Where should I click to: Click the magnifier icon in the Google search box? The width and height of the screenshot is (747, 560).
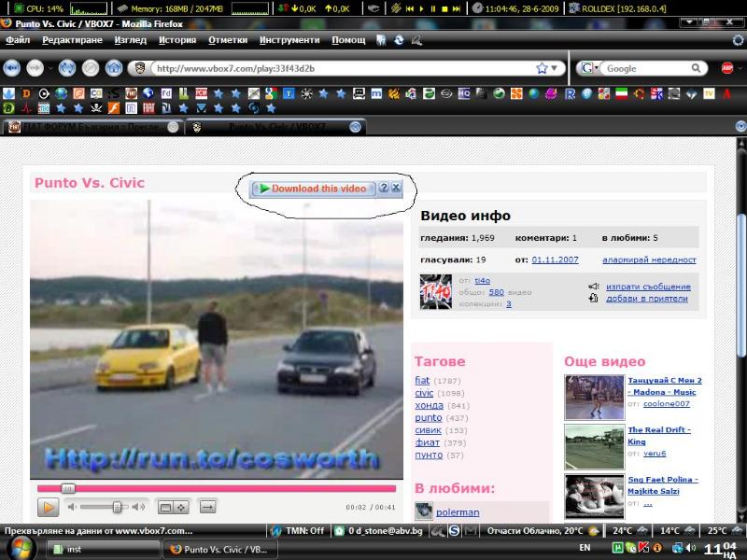click(x=698, y=68)
